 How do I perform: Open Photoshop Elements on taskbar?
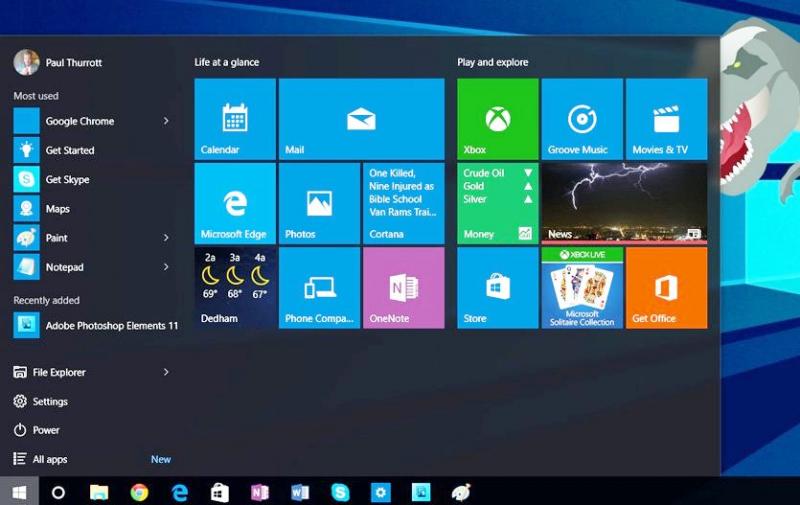421,492
